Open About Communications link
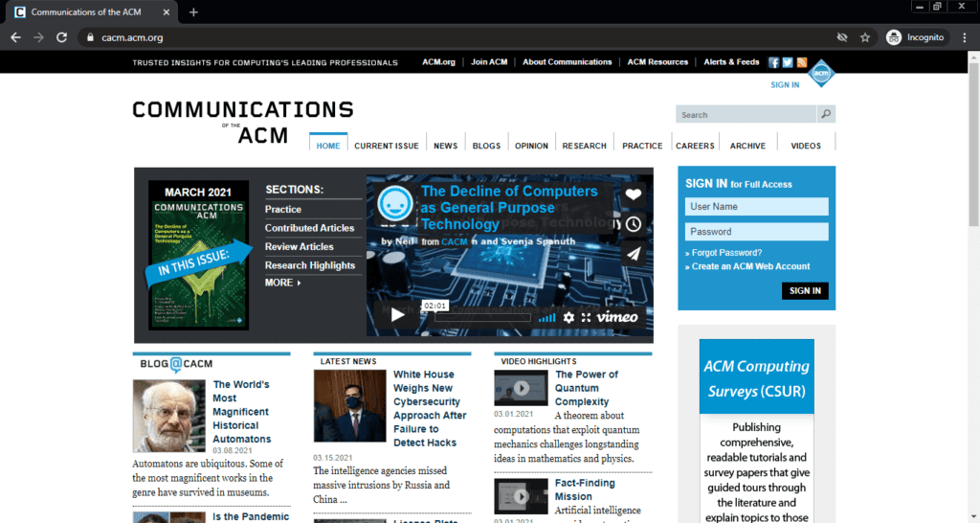 tap(567, 62)
